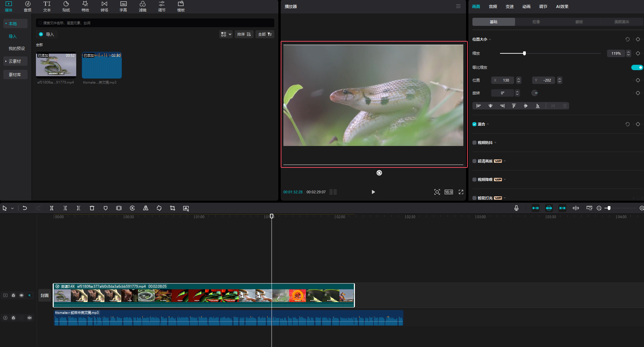Open the 转场 transitions panel
Screen dimensions: 644x347
pyautogui.click(x=104, y=6)
